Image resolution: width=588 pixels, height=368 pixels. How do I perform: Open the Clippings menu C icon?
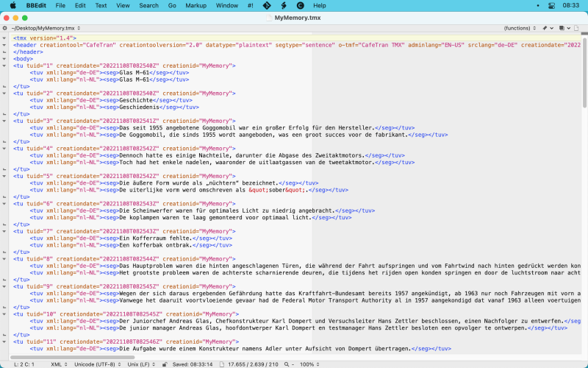pos(301,5)
